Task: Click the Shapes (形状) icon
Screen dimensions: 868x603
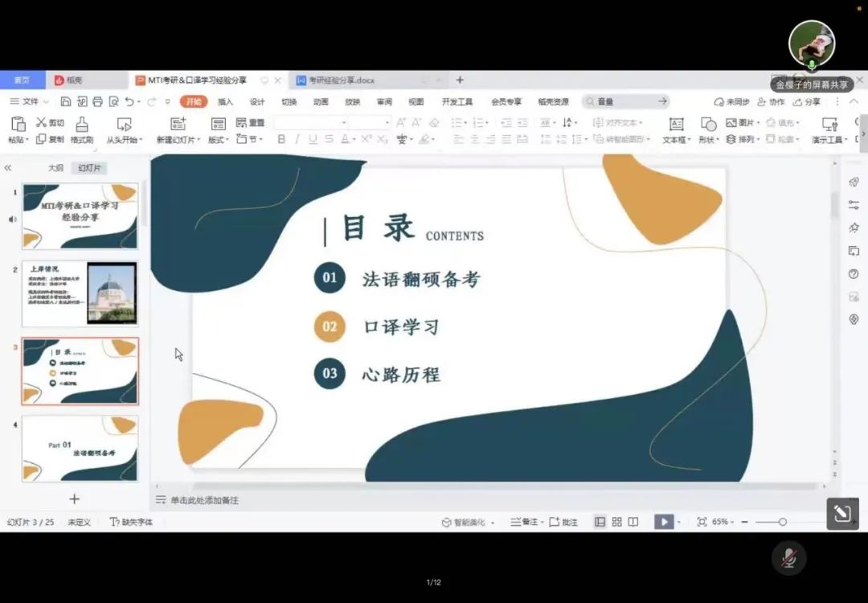Action: (708, 124)
